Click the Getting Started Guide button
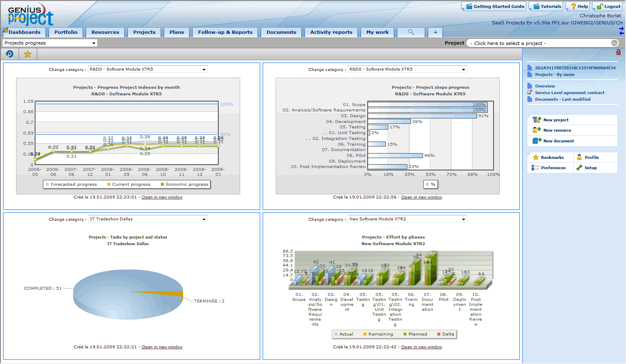The height and width of the screenshot is (364, 626). (x=494, y=7)
